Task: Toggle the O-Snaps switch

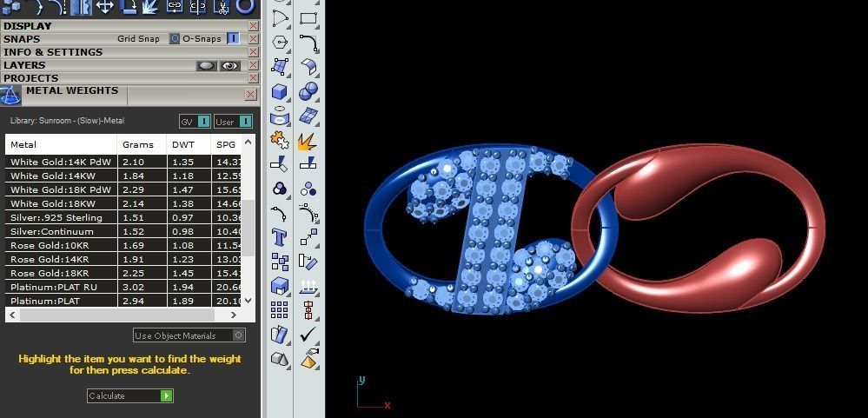Action: (x=234, y=39)
